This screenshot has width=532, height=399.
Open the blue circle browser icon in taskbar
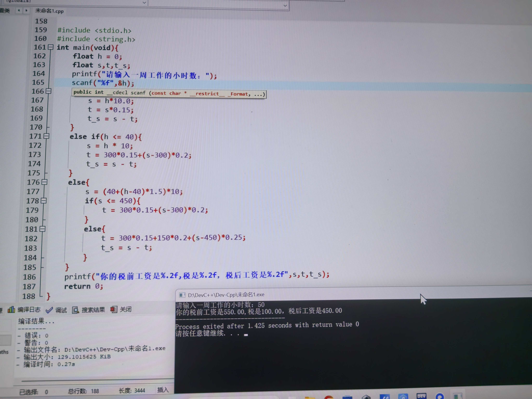(440, 397)
